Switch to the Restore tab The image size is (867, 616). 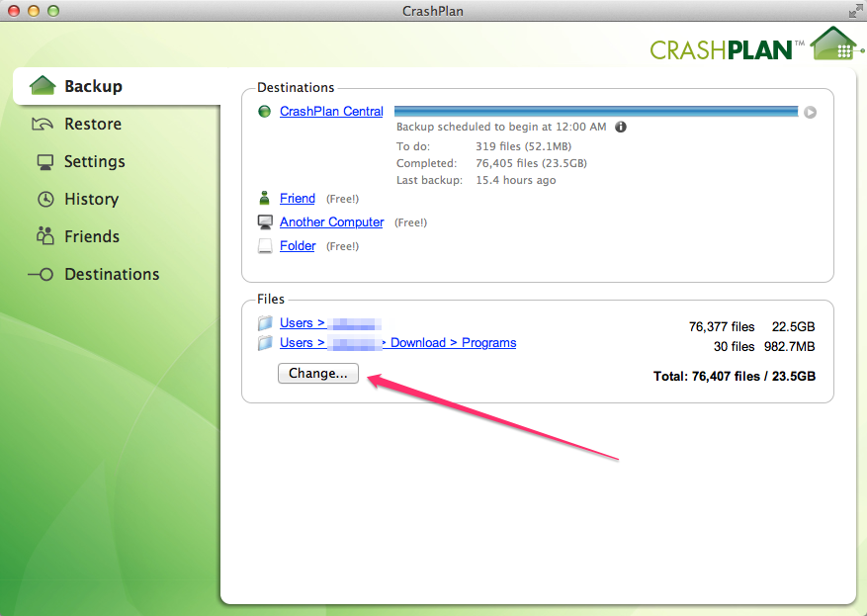93,124
